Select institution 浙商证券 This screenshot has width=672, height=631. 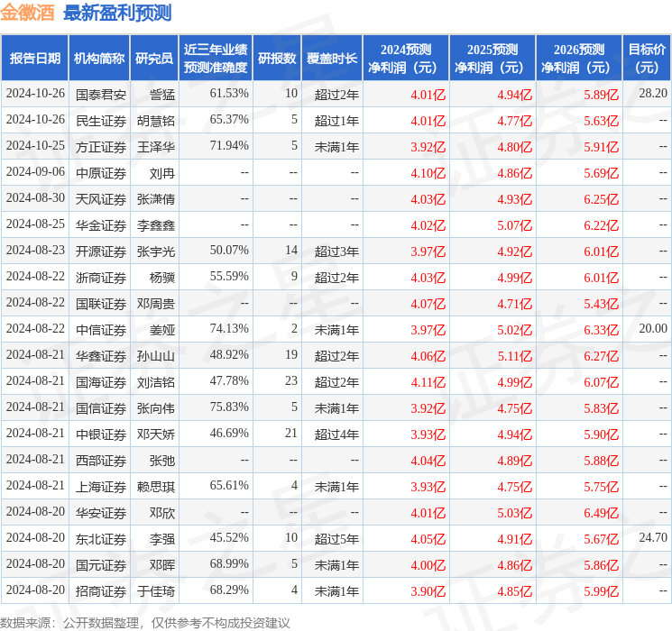coord(101,278)
